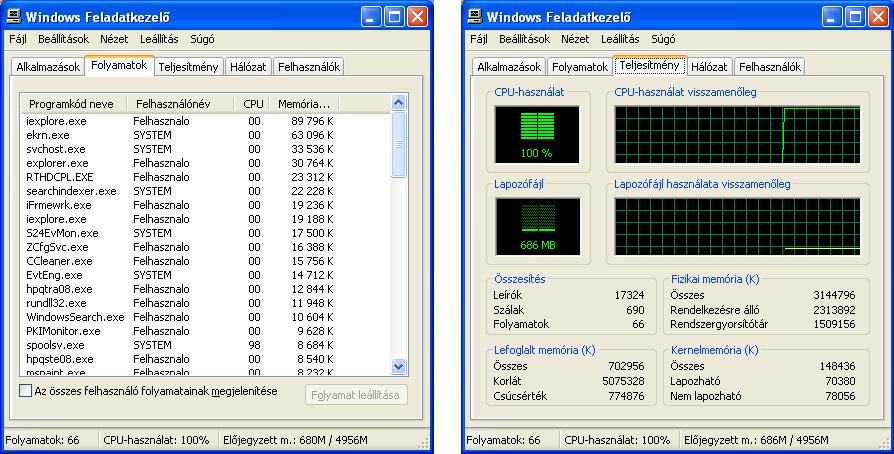Image resolution: width=894 pixels, height=454 pixels.
Task: Select the S24EvMon.exe process row
Action: 205,233
